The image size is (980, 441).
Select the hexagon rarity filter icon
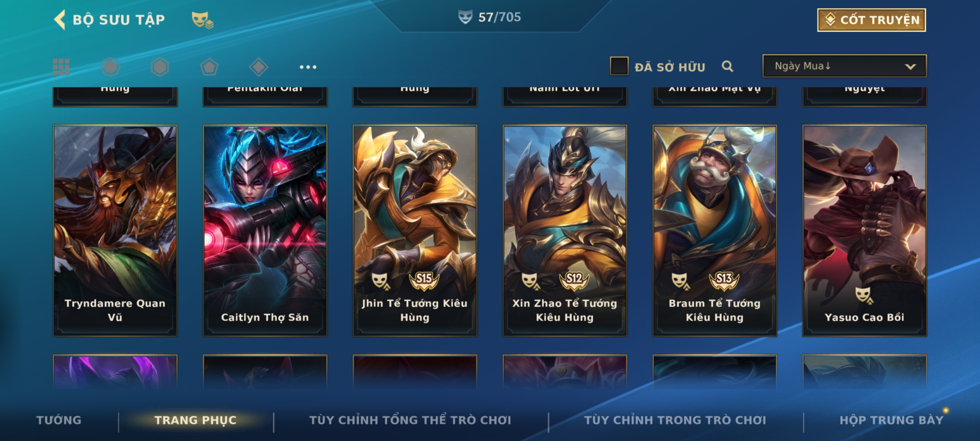160,67
